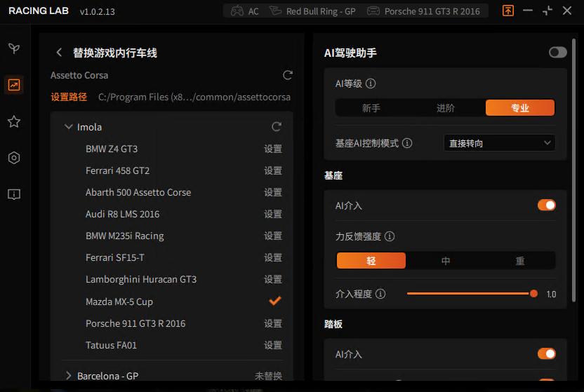Open the feedback message sidebar icon
This screenshot has height=392, width=584.
pyautogui.click(x=14, y=194)
